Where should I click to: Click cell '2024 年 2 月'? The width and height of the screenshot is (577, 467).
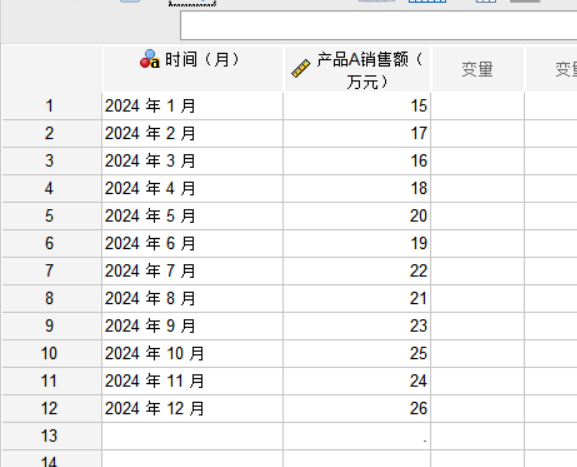pos(192,134)
